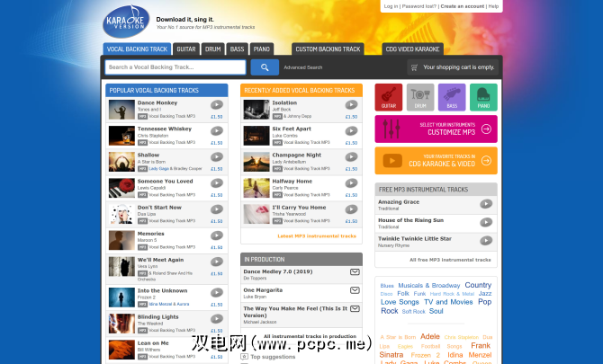Select the Country genre tag
The height and width of the screenshot is (364, 603).
coord(478,285)
